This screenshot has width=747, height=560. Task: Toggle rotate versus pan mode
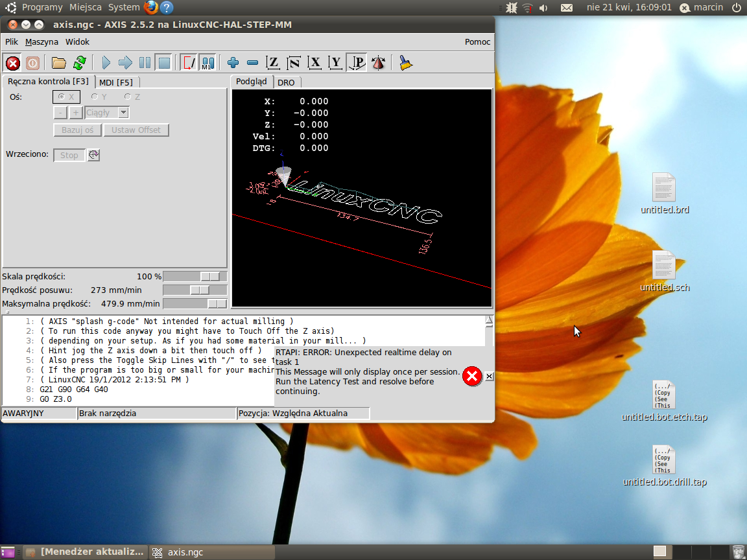(378, 63)
